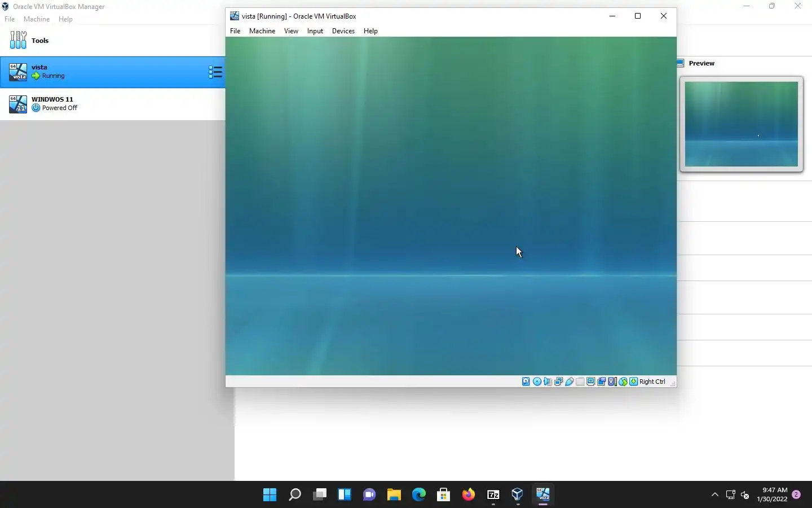Click the 'Preview' section header
Image resolution: width=812 pixels, height=508 pixels.
click(701, 63)
